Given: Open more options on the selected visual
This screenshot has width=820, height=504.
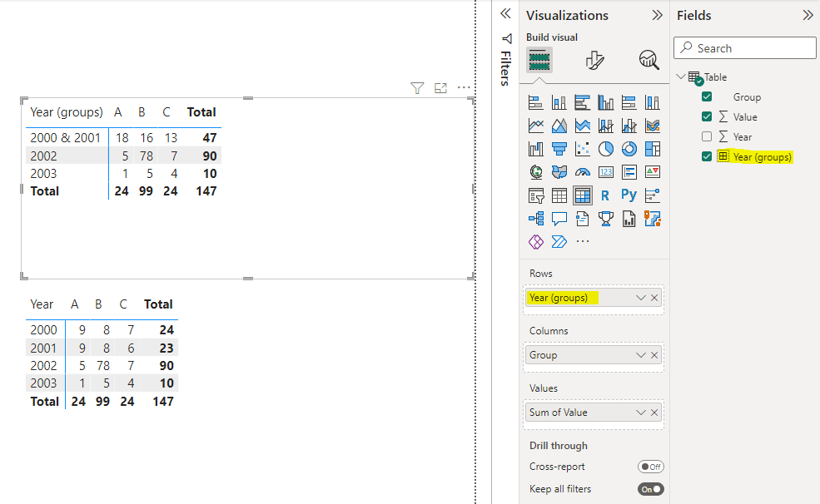Looking at the screenshot, I should click(x=464, y=88).
